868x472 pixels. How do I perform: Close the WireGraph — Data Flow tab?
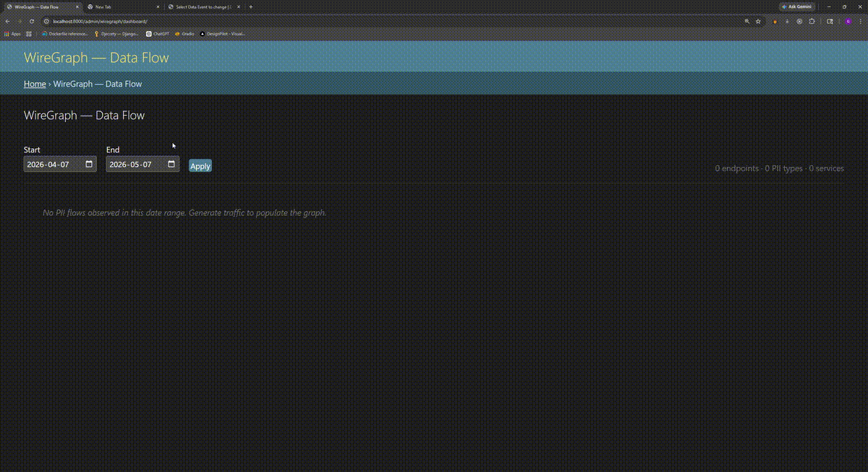pos(76,7)
